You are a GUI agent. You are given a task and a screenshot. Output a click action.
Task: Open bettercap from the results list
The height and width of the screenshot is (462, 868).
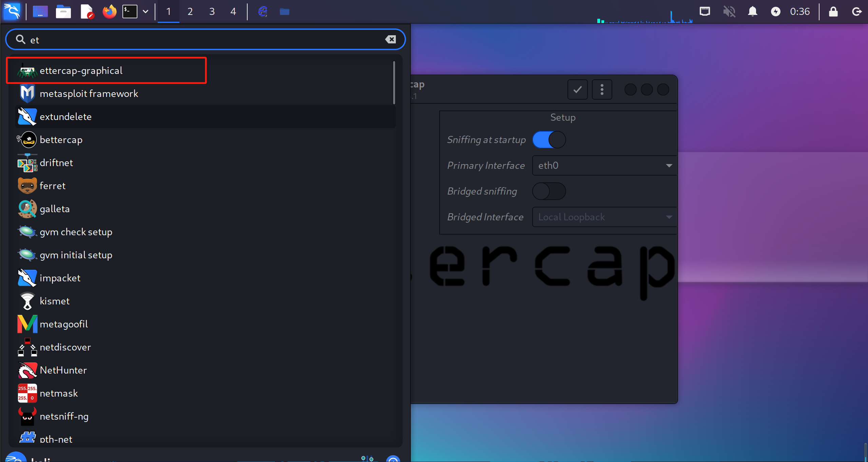[x=61, y=140]
